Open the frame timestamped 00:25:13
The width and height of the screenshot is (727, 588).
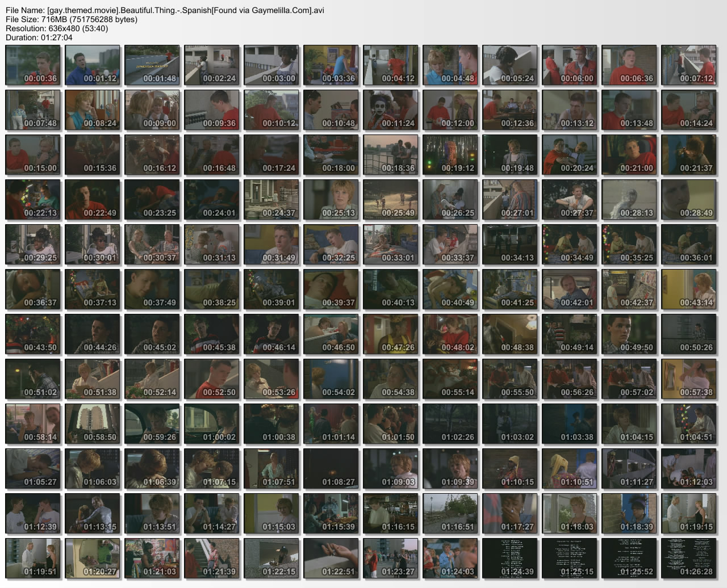331,200
